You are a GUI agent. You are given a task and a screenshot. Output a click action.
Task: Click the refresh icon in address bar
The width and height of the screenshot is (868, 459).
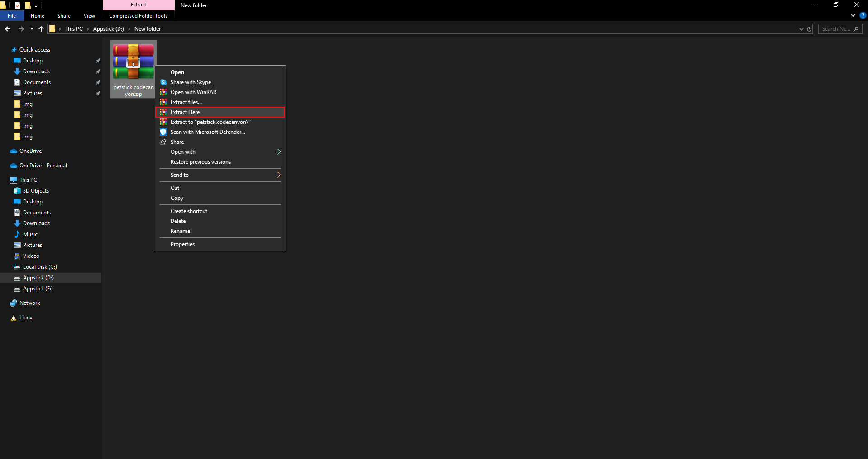(809, 29)
